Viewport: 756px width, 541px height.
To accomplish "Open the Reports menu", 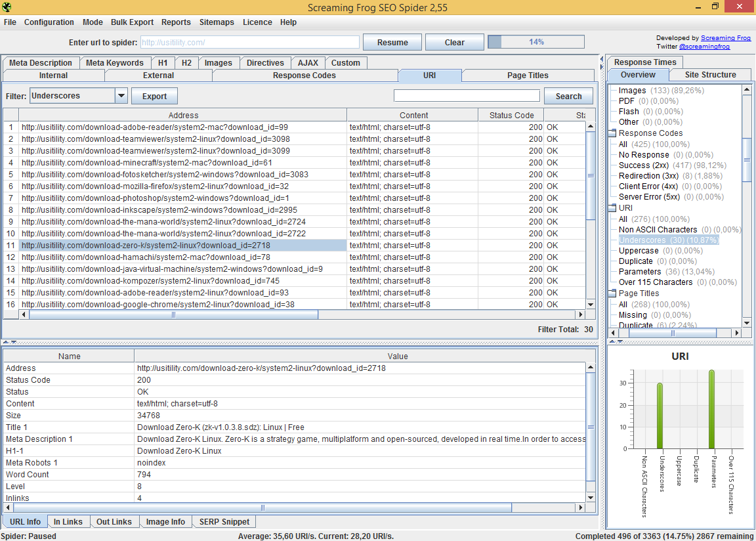I will (176, 22).
